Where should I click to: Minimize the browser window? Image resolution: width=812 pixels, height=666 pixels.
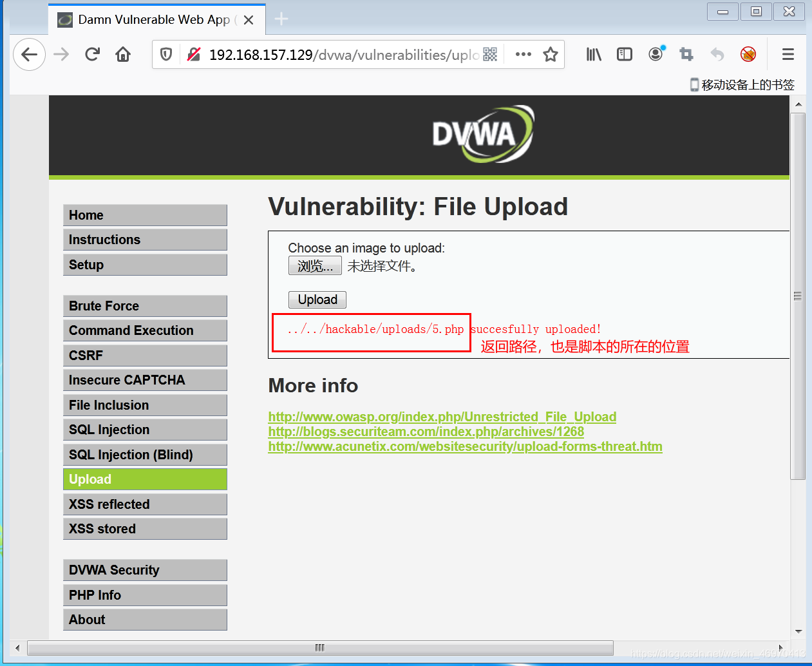(722, 12)
